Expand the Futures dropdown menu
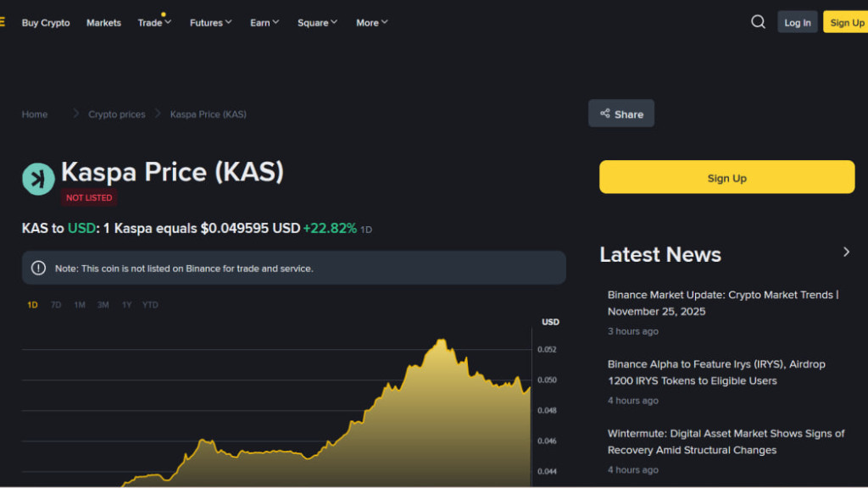Image resolution: width=868 pixels, height=488 pixels. tap(210, 23)
